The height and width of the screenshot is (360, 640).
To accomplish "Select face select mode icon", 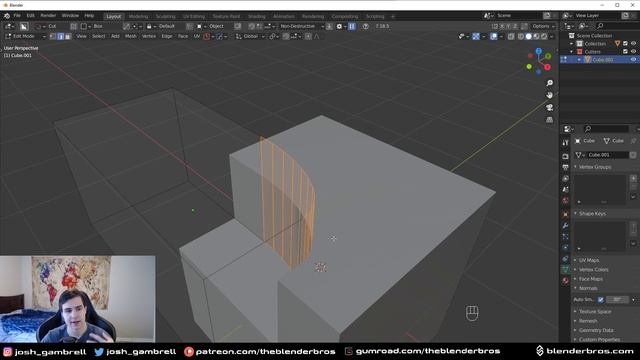I will pyautogui.click(x=68, y=36).
